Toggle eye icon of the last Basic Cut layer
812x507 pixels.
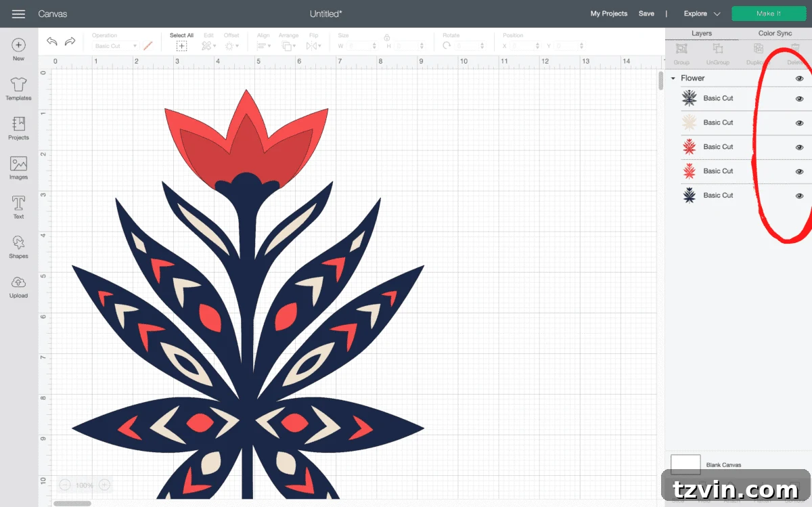click(x=799, y=196)
